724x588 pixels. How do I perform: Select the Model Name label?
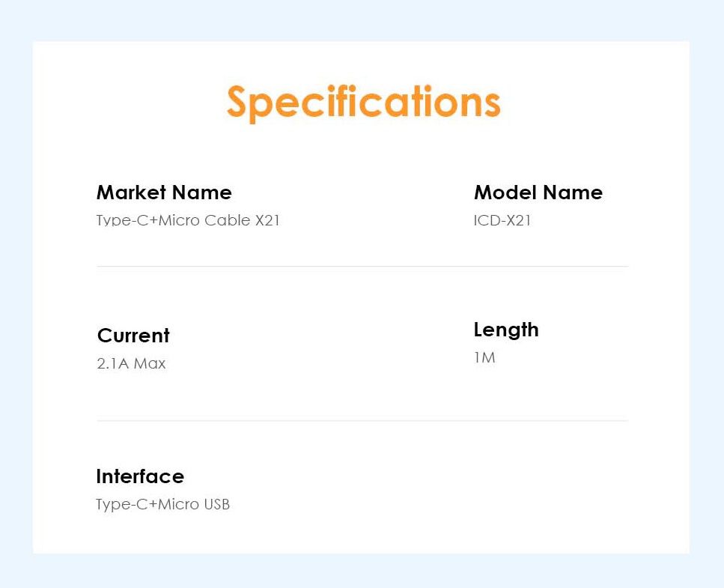click(x=538, y=193)
